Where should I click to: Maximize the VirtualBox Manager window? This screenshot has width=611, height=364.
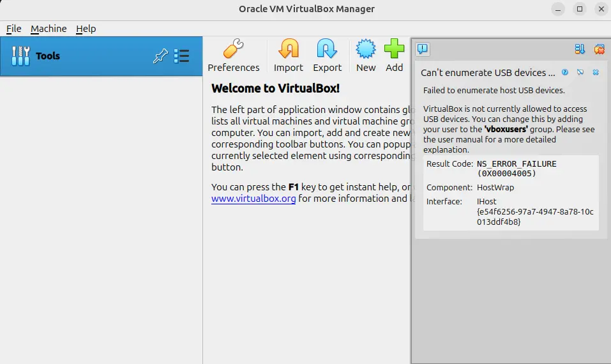point(580,9)
